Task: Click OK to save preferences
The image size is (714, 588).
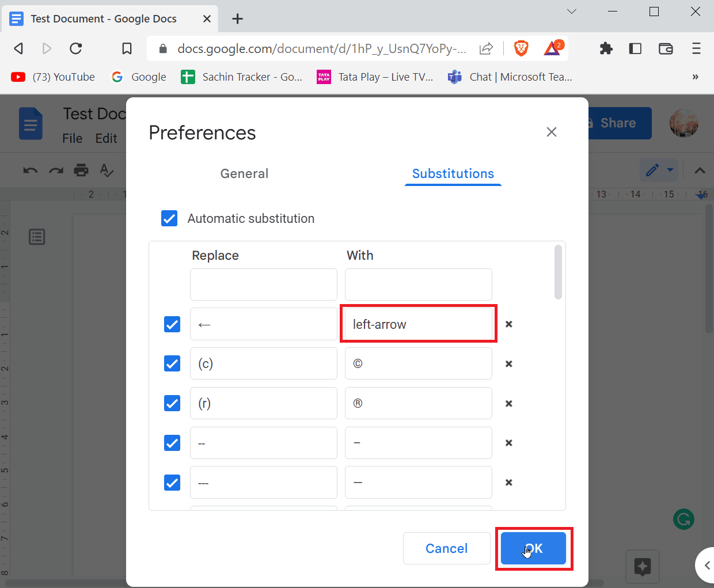Action: pos(533,548)
